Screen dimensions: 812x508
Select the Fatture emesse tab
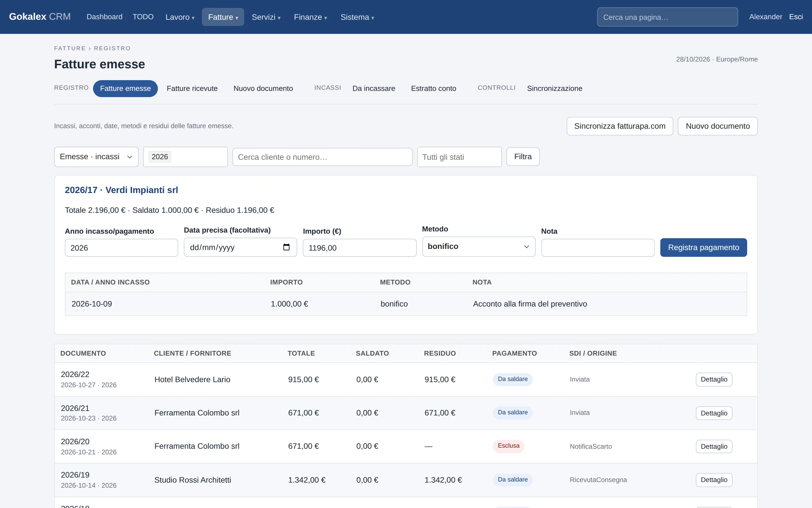point(125,88)
